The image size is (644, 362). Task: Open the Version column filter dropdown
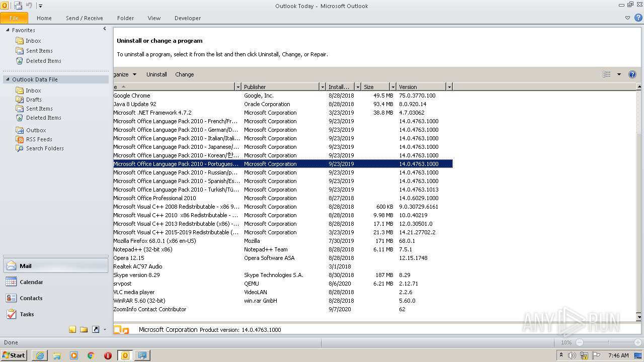coord(449,87)
